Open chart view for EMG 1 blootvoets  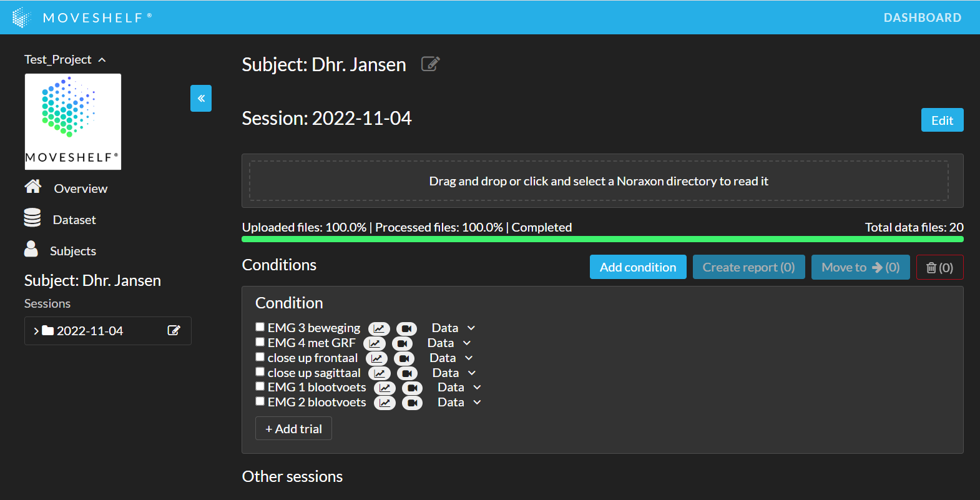[x=385, y=388]
